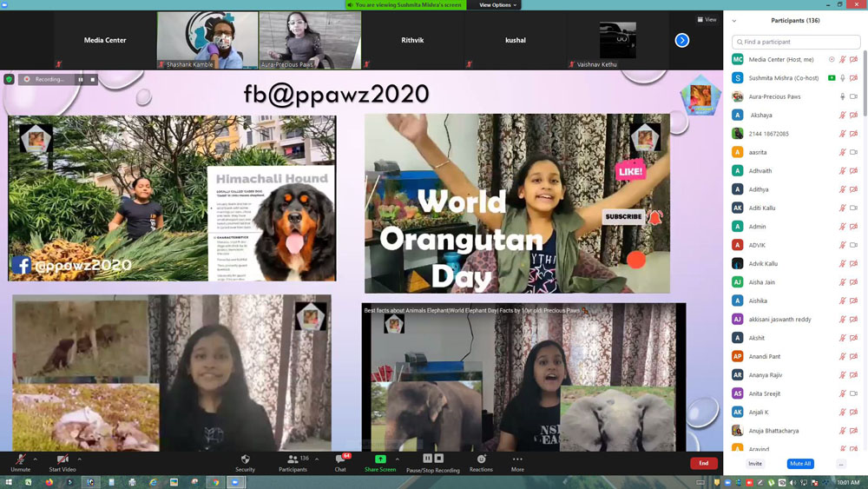Unmute the microphone in Zoom toolbar
This screenshot has width=868, height=489.
(21, 462)
